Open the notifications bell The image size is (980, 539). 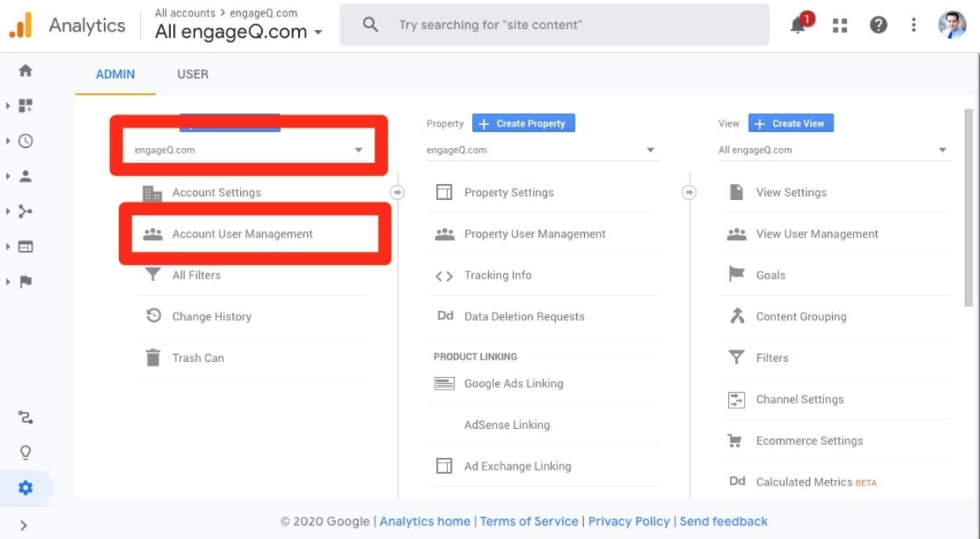click(x=799, y=25)
